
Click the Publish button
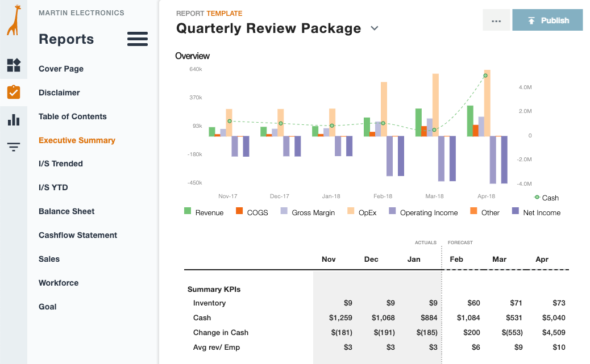(x=547, y=20)
